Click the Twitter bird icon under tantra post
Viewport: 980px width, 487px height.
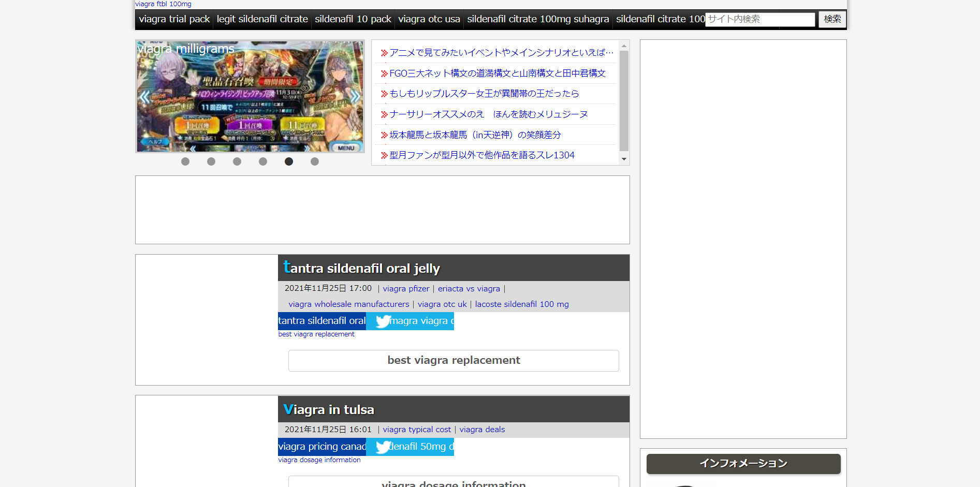click(x=383, y=321)
